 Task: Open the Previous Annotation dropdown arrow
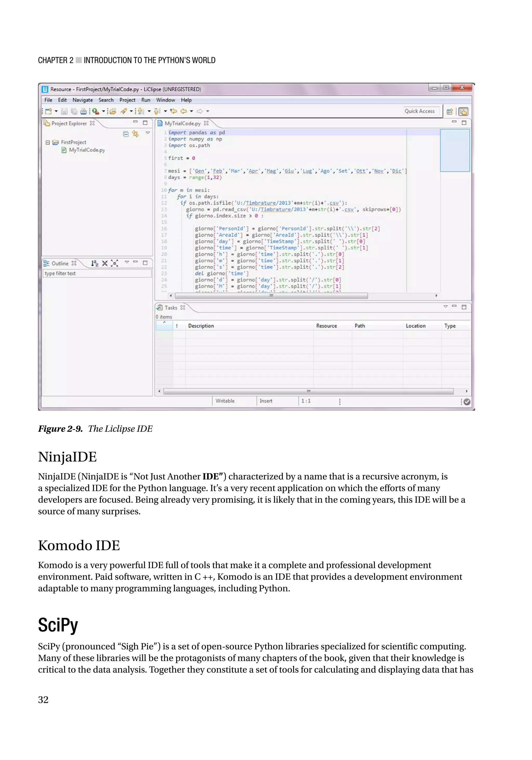(165, 111)
